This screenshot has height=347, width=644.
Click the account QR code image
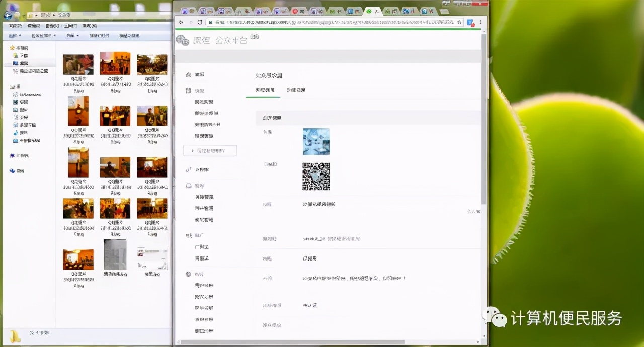tap(315, 177)
